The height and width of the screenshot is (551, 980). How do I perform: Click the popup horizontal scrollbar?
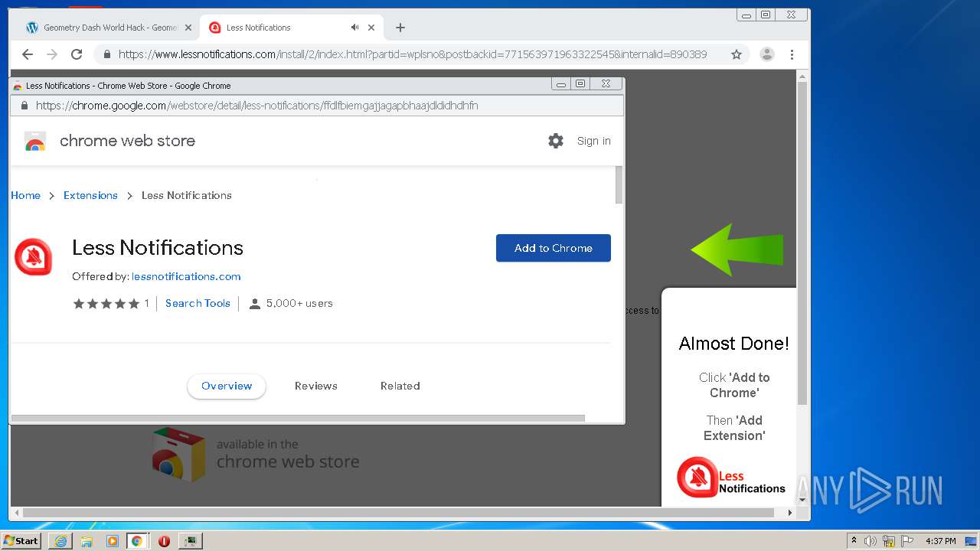point(298,419)
